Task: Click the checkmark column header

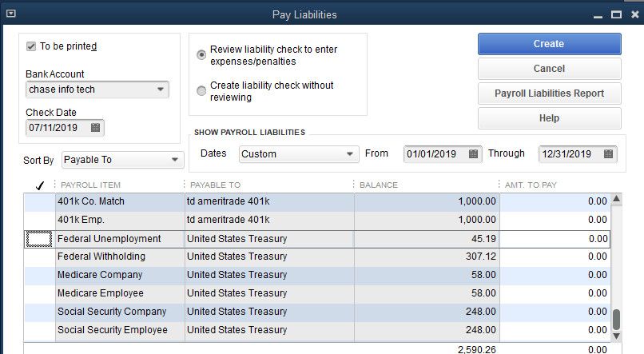Action: 40,185
